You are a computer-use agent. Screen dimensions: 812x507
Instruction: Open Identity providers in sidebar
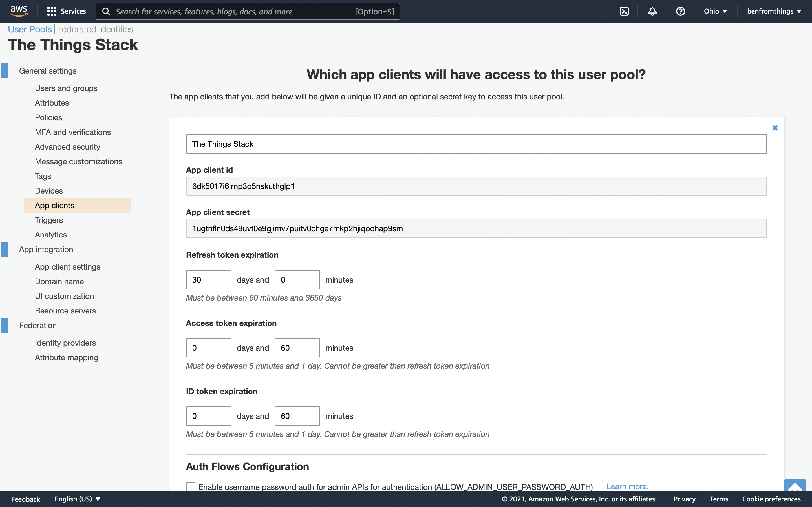65,343
